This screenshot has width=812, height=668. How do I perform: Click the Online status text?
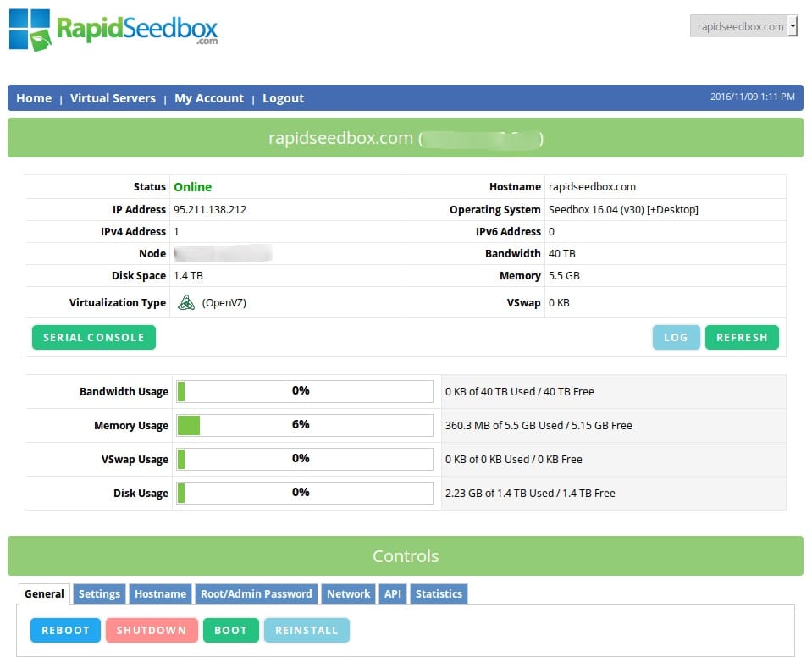click(193, 187)
